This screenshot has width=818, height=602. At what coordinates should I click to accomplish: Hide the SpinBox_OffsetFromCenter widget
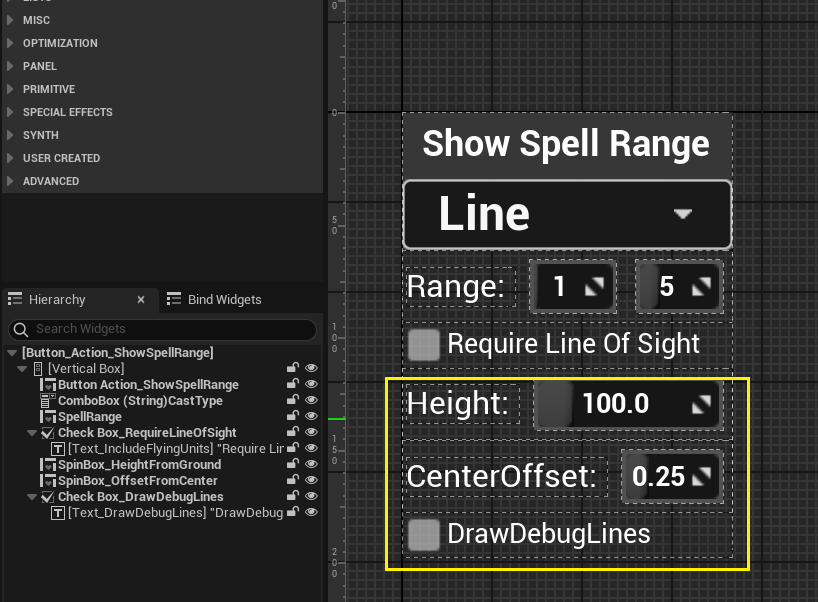[311, 480]
